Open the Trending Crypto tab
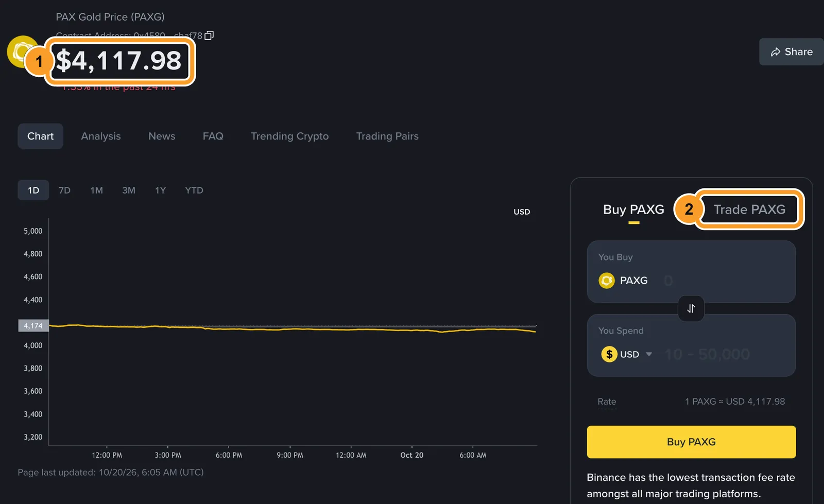The image size is (824, 504). (290, 136)
